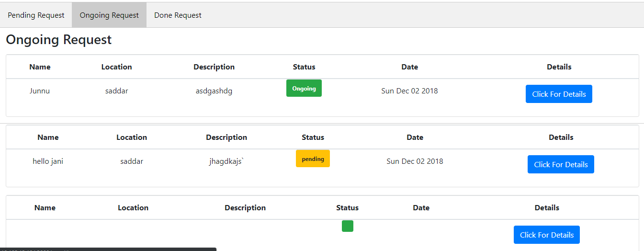Click the hello jani name cell
The image size is (644, 251).
click(x=48, y=161)
